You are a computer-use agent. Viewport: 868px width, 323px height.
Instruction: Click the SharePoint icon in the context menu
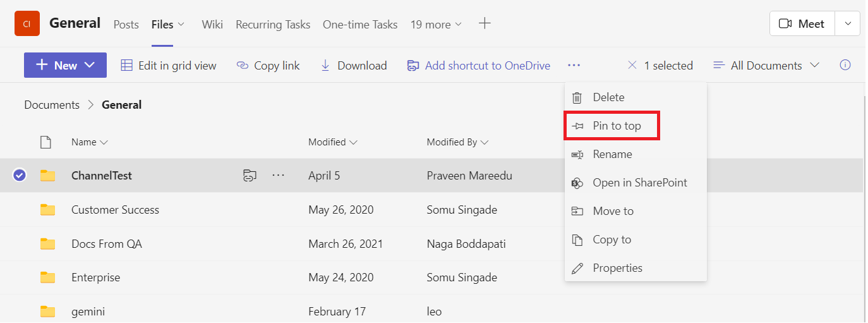(x=577, y=183)
